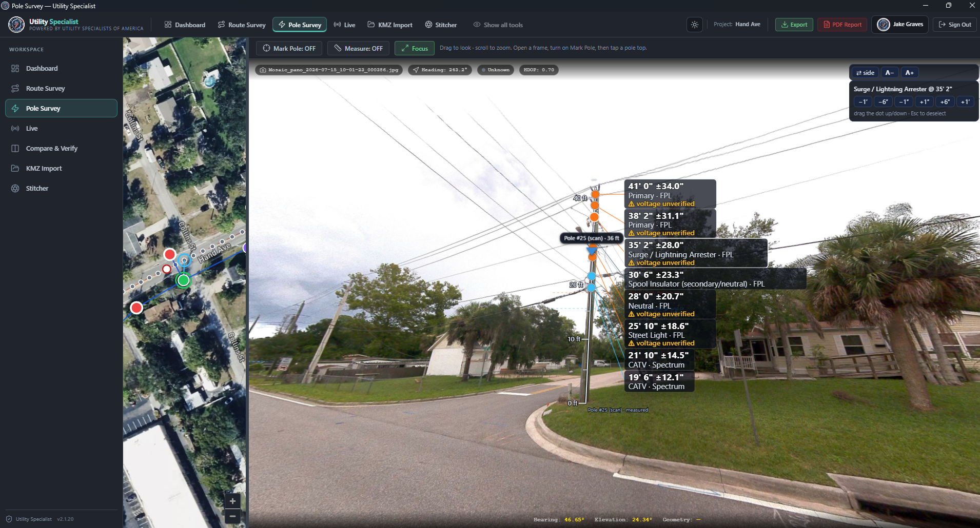Screen dimensions: 980x528
Task: Click the version v2.1.20 text
Action: [x=65, y=519]
